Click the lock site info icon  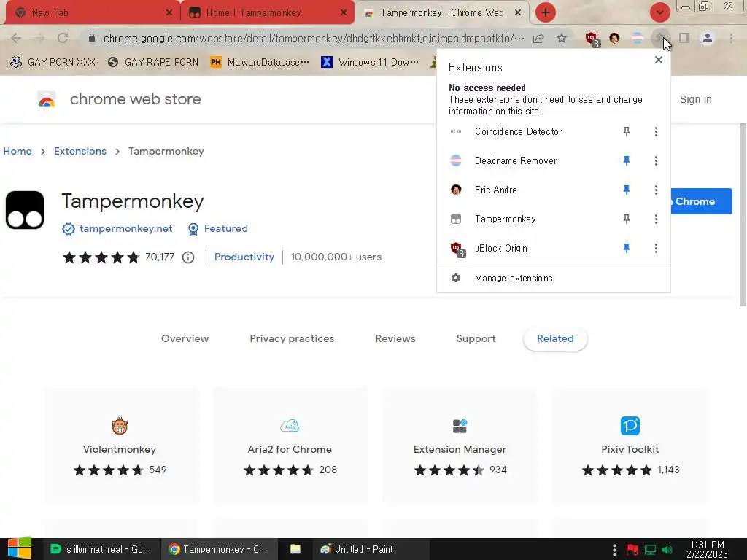click(92, 38)
